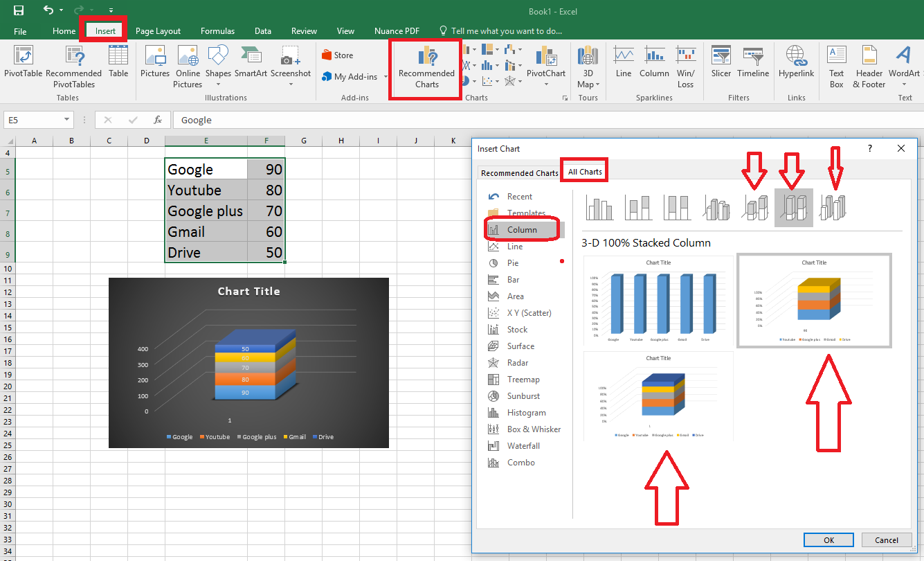Undo the last action

click(48, 10)
